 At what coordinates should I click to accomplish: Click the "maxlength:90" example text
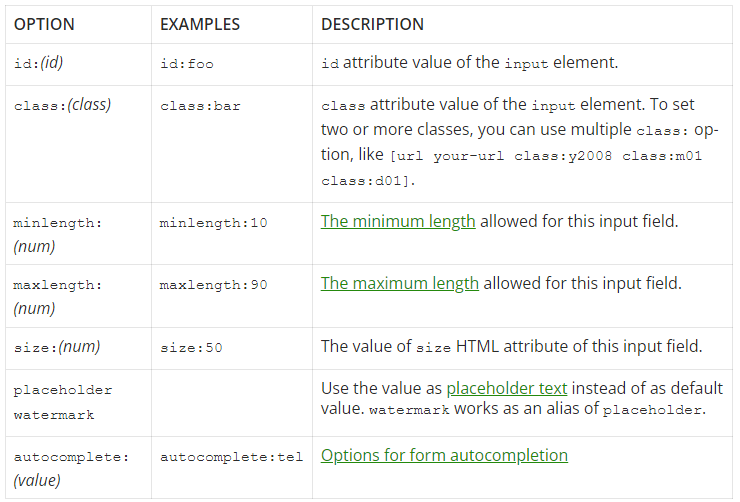point(213,285)
